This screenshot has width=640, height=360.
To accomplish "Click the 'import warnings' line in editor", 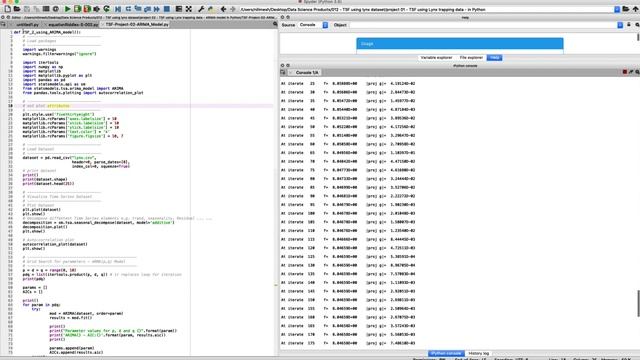I will click(39, 49).
